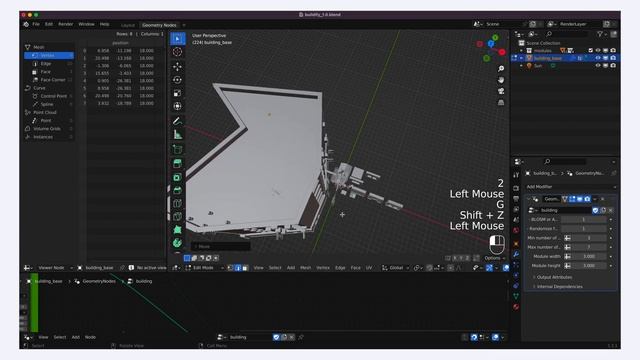Click the zoom magnifier viewport icon
This screenshot has width=640, height=360.
501,69
